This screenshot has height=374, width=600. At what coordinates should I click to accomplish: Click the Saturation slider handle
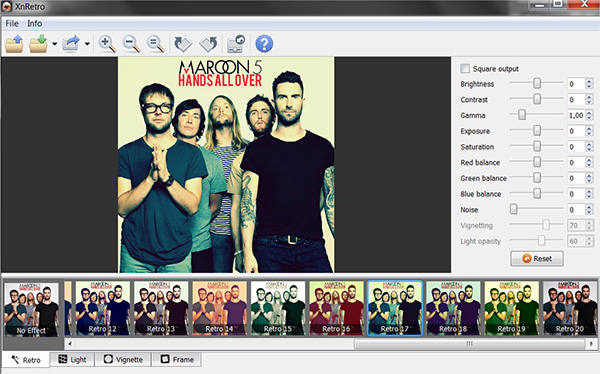coord(537,146)
